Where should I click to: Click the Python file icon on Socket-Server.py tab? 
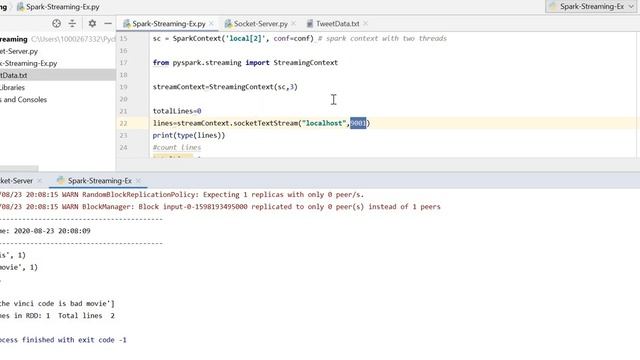[x=228, y=24]
